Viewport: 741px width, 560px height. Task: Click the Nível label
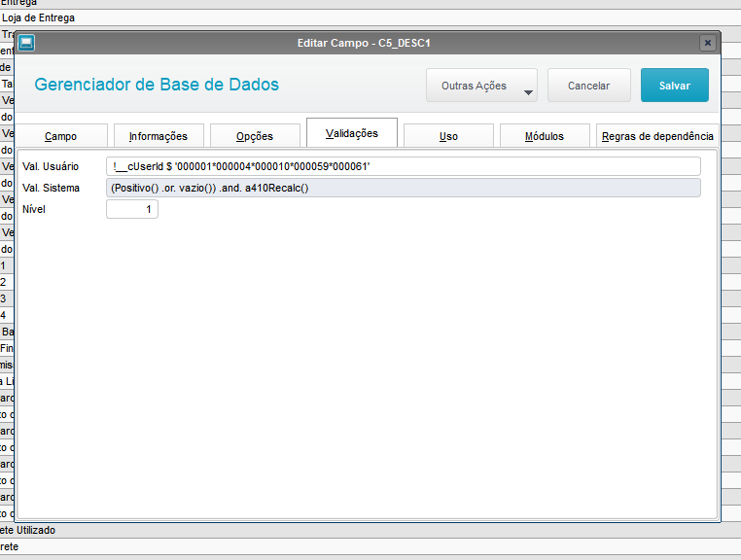[34, 209]
